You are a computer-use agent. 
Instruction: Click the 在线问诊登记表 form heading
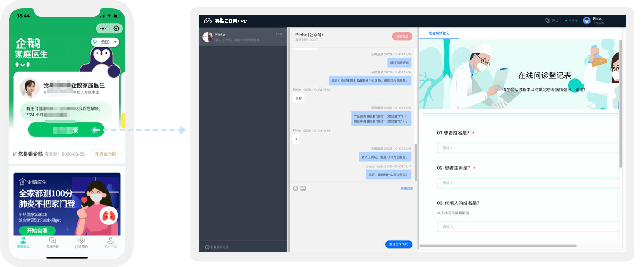pos(544,75)
